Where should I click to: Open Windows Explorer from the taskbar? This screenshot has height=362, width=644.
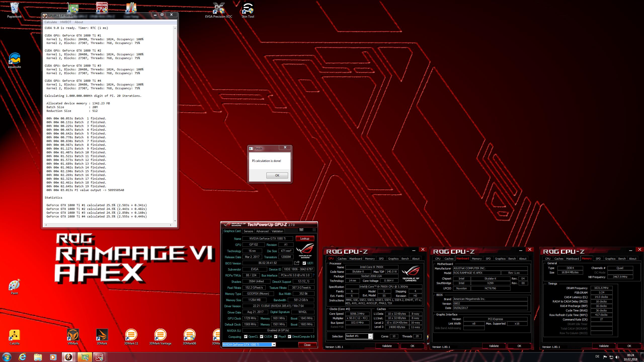[38, 357]
